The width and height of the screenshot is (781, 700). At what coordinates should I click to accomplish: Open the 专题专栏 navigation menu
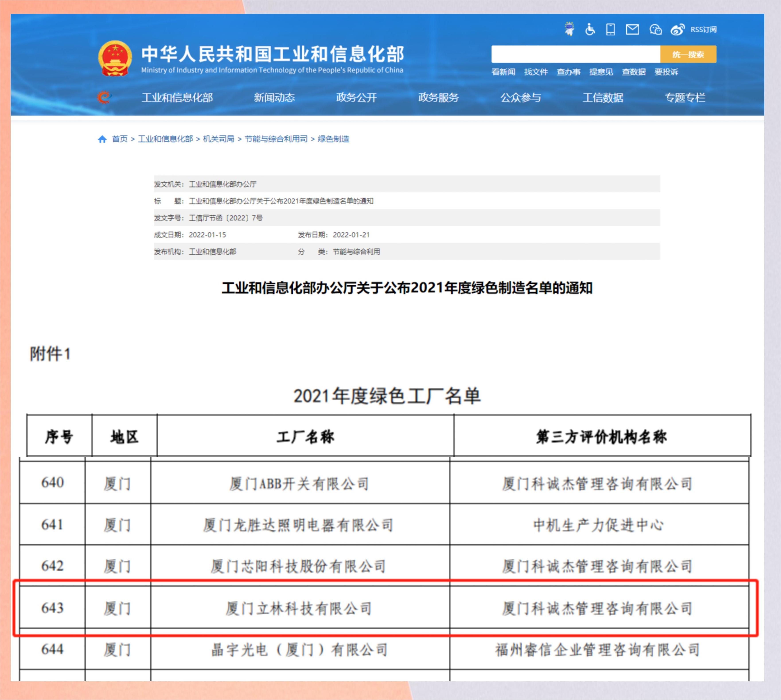(x=685, y=97)
